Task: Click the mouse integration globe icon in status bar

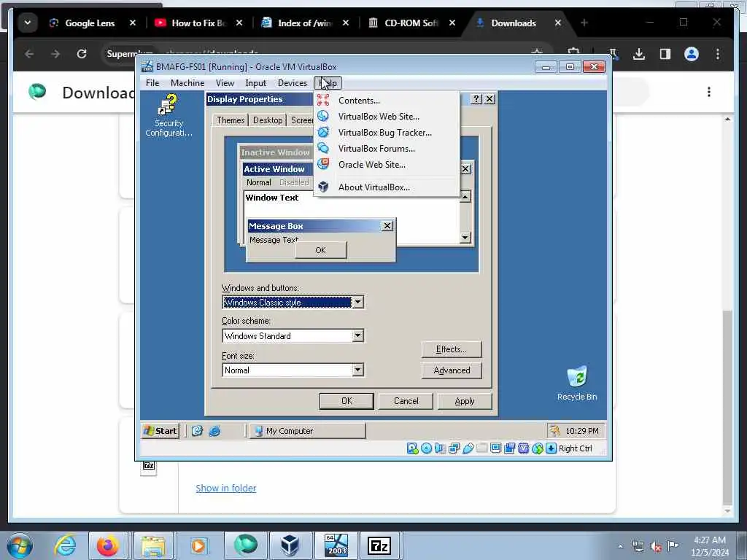Action: click(x=538, y=448)
